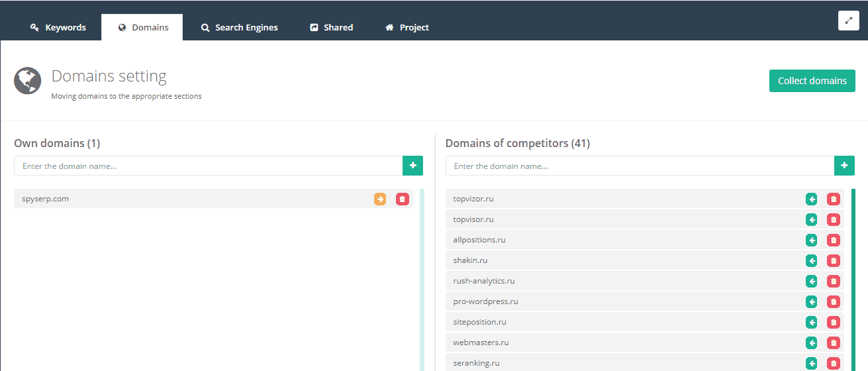The height and width of the screenshot is (371, 868).
Task: Delete allpositions.ru domain
Action: pyautogui.click(x=834, y=240)
